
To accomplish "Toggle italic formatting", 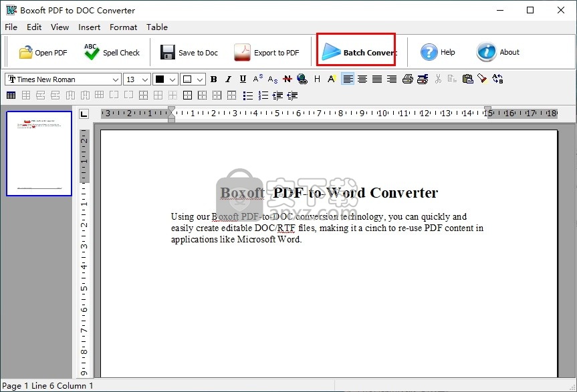I will click(x=228, y=79).
